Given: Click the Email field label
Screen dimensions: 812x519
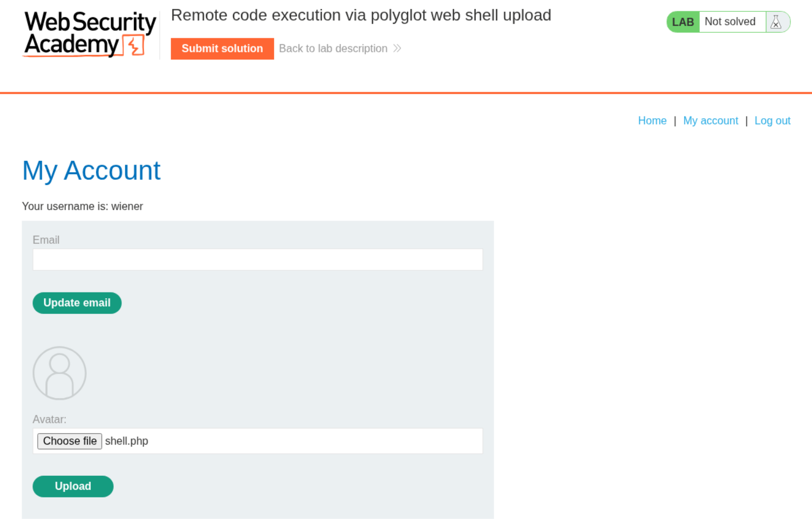Looking at the screenshot, I should 46,240.
